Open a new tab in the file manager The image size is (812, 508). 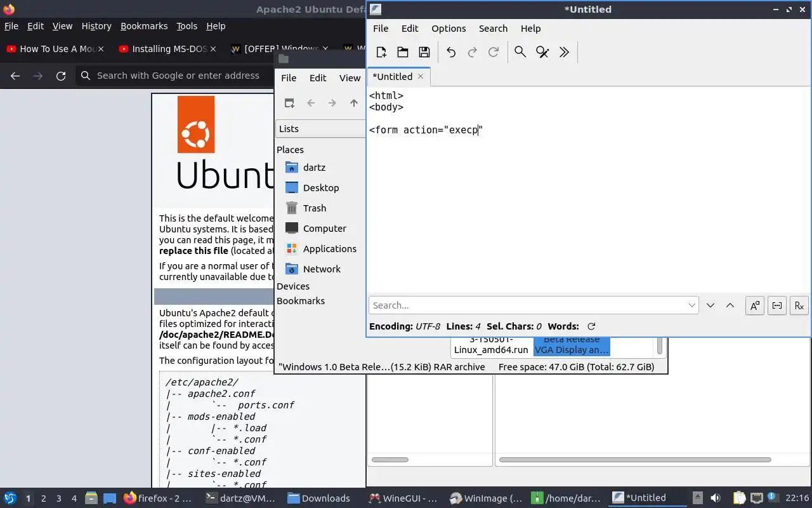pos(289,103)
